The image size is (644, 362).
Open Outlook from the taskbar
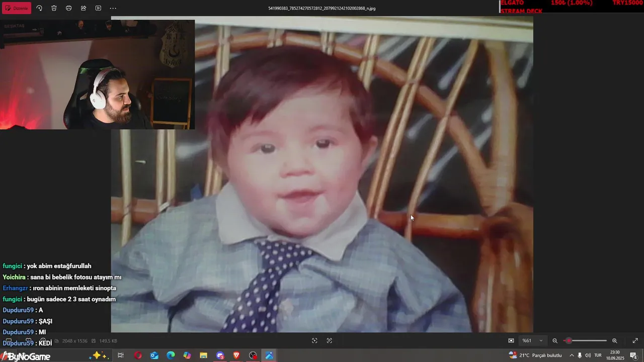(154, 355)
